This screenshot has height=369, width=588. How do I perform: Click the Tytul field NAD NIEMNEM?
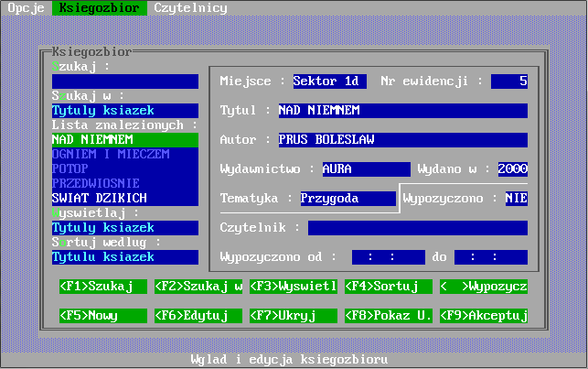pyautogui.click(x=402, y=111)
